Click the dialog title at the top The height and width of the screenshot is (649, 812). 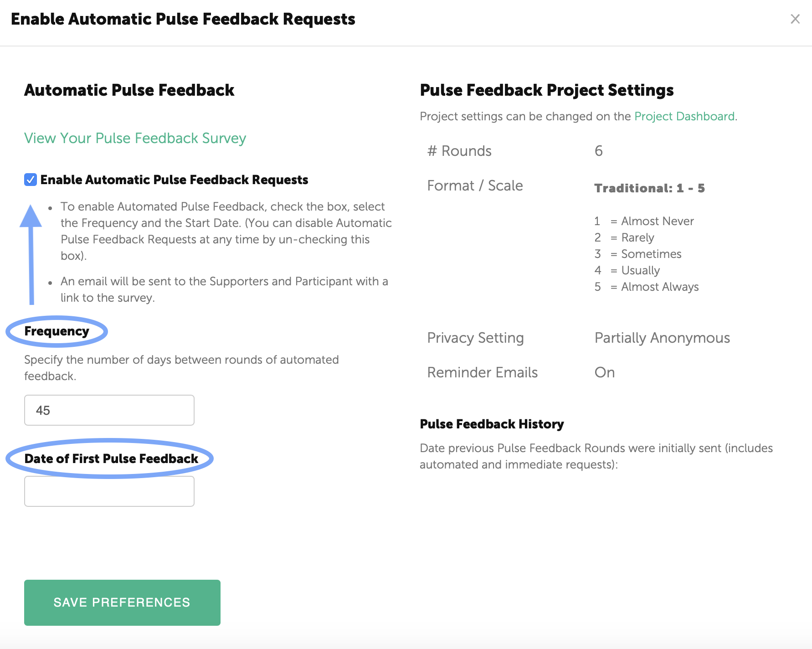(x=183, y=19)
